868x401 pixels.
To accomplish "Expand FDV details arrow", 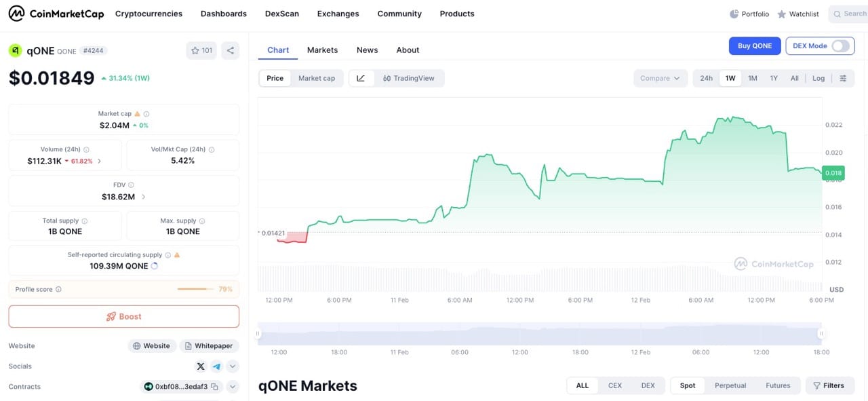I will coord(143,197).
